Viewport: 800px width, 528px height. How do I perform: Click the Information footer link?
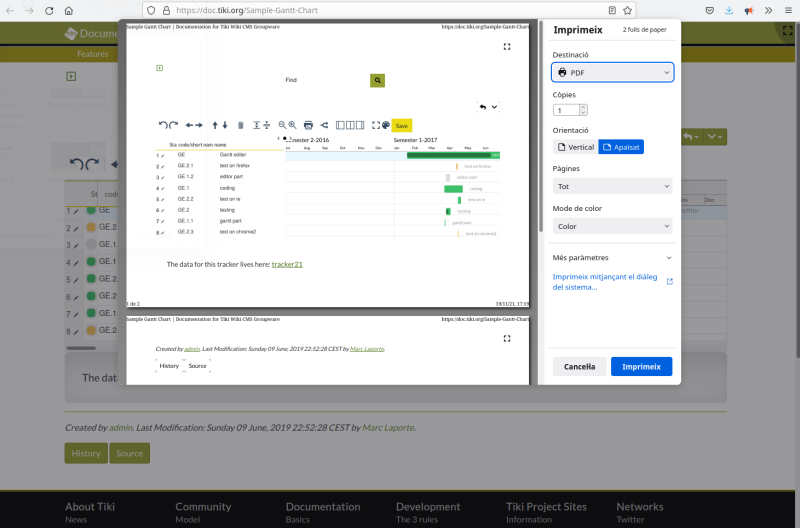tap(529, 519)
